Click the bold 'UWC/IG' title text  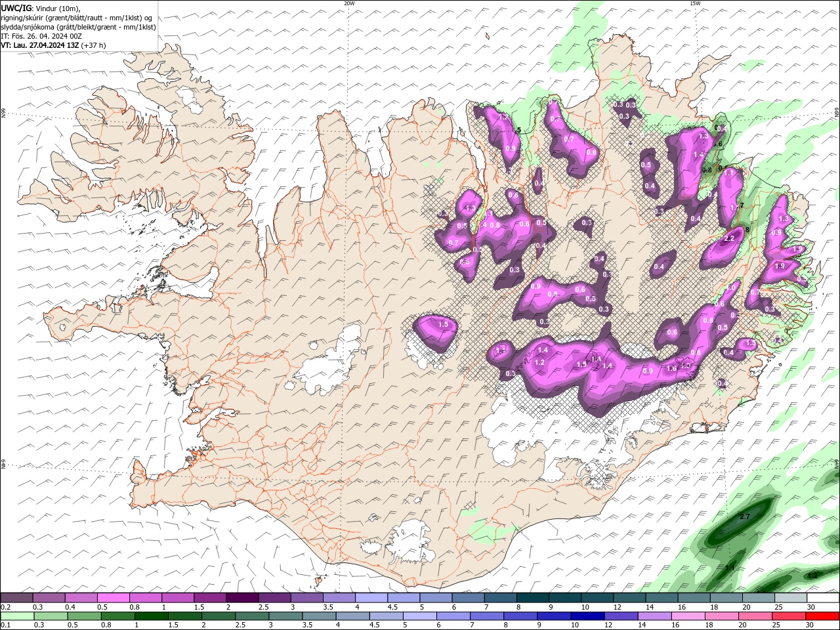pos(16,8)
